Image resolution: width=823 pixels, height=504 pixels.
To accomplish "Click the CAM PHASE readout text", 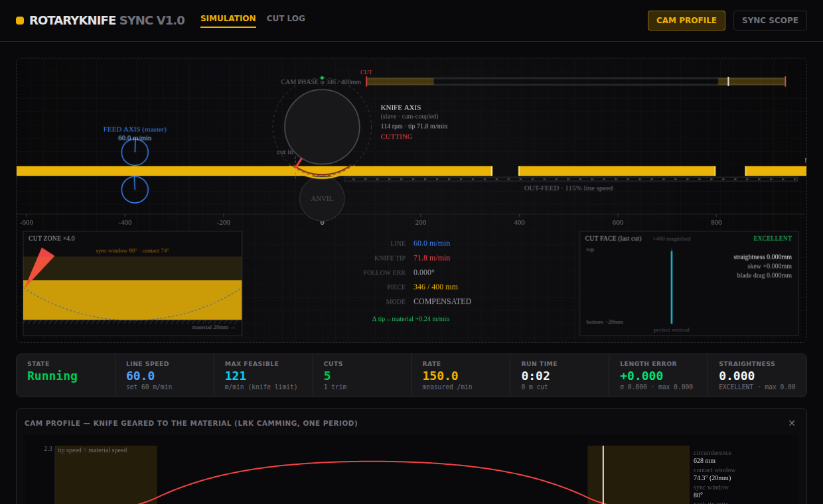I will (321, 82).
